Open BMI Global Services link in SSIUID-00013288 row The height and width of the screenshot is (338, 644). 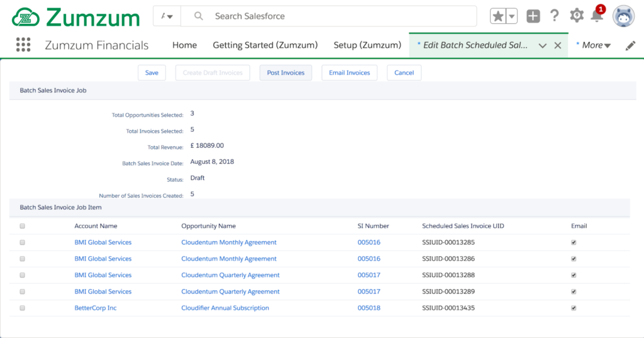coord(103,275)
